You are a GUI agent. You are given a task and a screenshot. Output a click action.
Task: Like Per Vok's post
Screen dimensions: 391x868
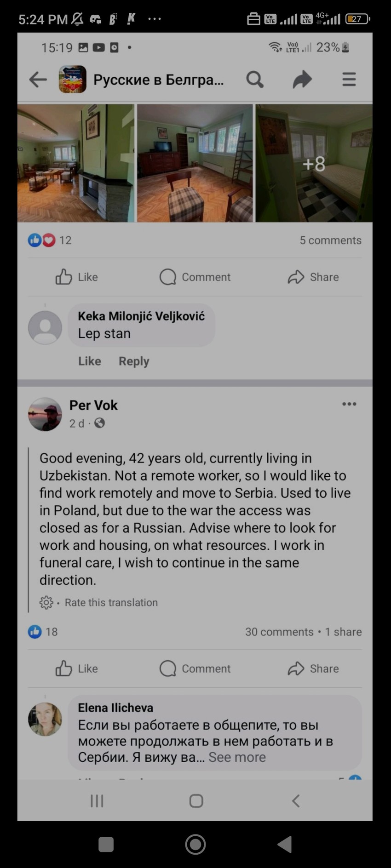point(76,668)
